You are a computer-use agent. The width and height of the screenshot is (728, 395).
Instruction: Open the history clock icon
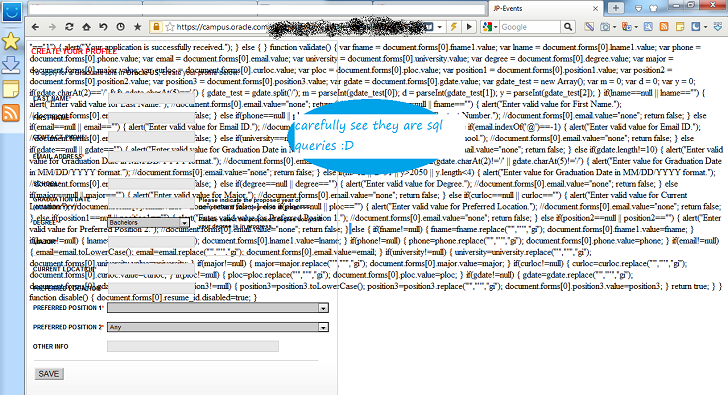[x=120, y=27]
